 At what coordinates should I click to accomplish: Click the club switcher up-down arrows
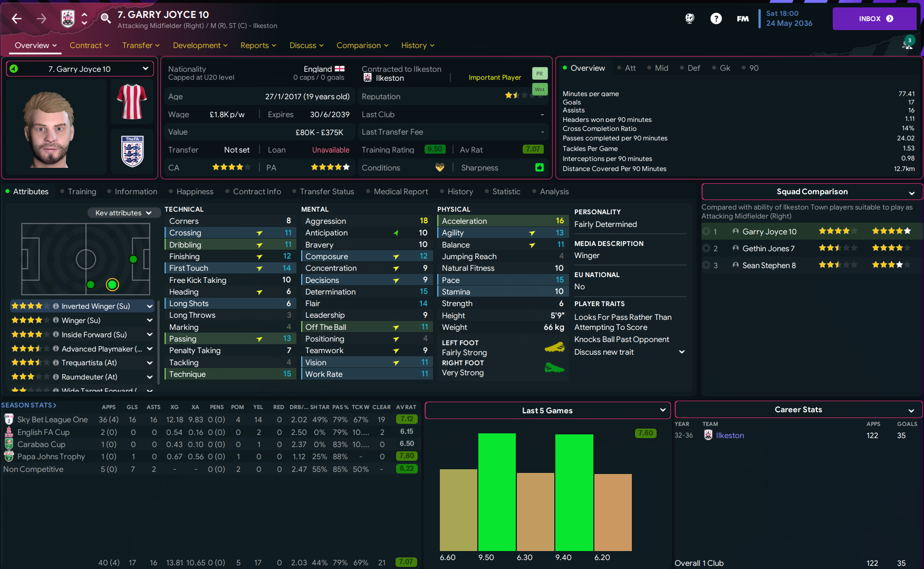pyautogui.click(x=84, y=19)
